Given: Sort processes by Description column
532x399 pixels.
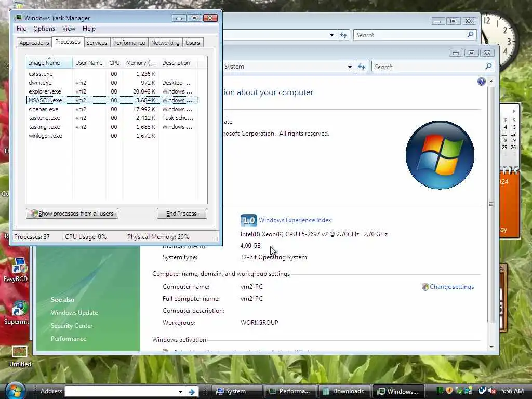Looking at the screenshot, I should 178,63.
